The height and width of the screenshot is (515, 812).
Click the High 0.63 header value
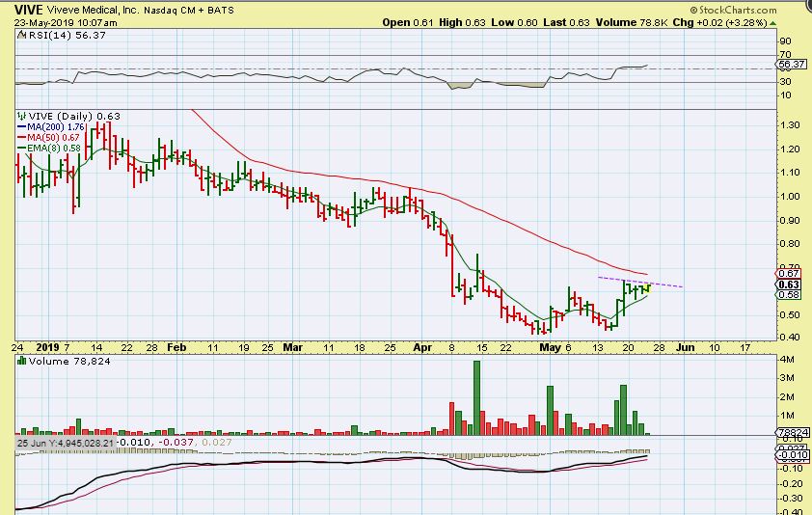463,23
